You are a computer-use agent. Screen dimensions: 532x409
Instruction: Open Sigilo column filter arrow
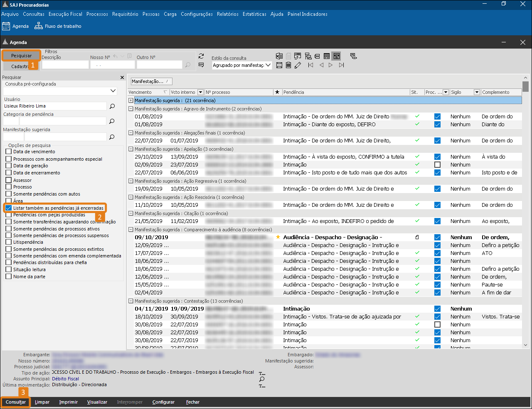click(477, 92)
